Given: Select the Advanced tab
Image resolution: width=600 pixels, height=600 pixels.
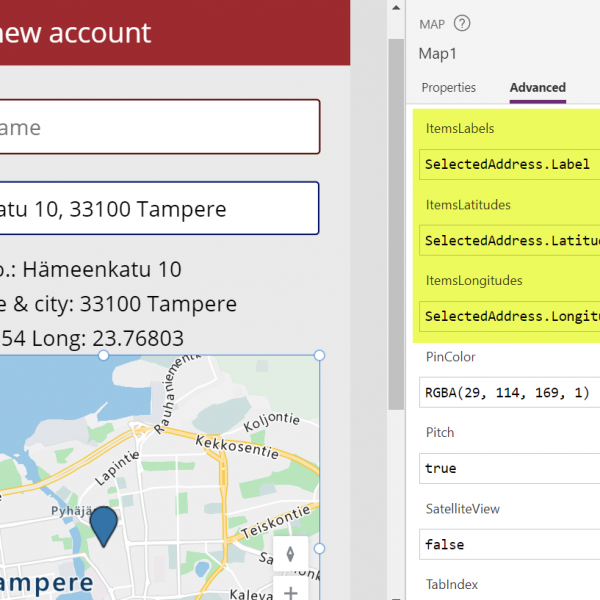Looking at the screenshot, I should click(538, 88).
